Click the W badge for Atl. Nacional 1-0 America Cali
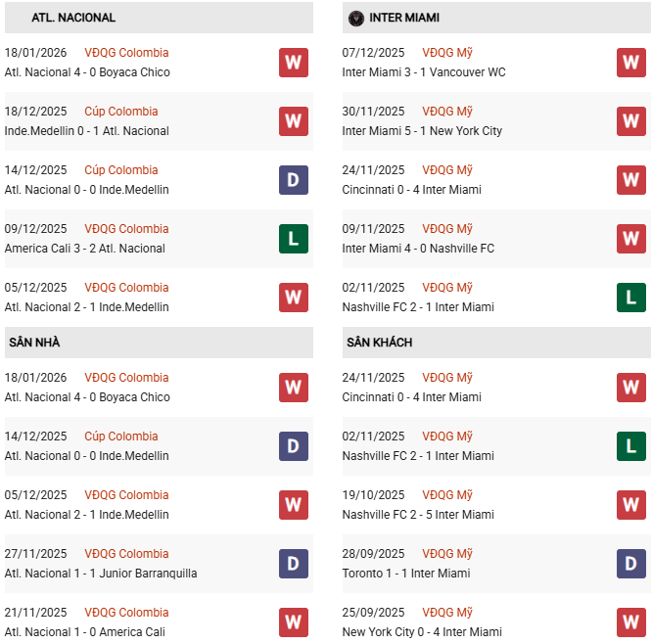The height and width of the screenshot is (644, 652). (x=293, y=622)
